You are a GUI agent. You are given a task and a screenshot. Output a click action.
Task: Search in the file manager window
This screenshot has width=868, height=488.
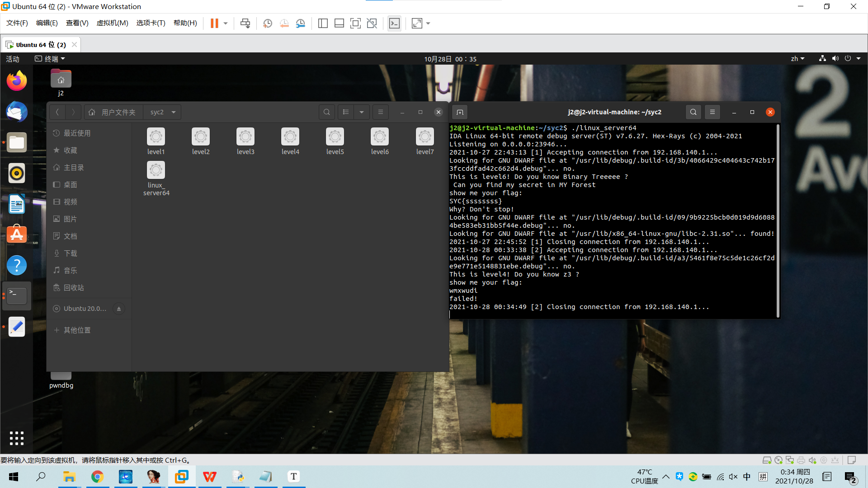(x=327, y=112)
